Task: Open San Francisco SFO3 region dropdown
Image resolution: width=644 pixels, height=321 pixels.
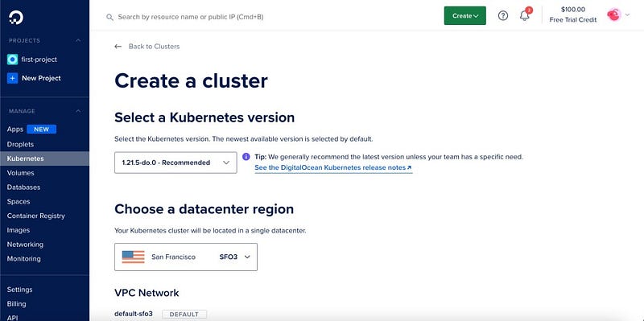Action: point(186,257)
